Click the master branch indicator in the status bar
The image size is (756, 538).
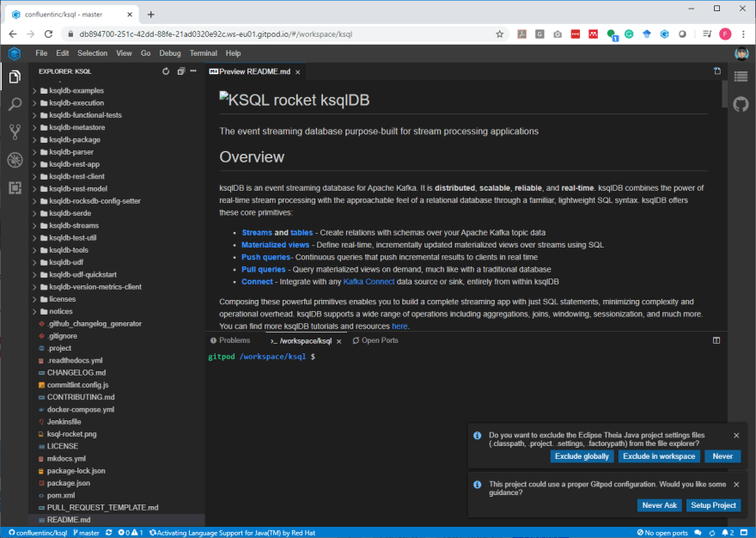[88, 532]
